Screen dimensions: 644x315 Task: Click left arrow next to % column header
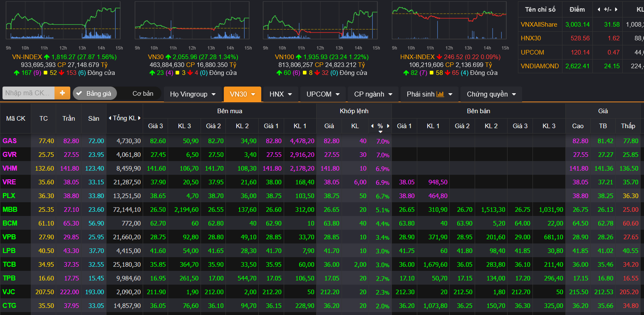pyautogui.click(x=372, y=126)
